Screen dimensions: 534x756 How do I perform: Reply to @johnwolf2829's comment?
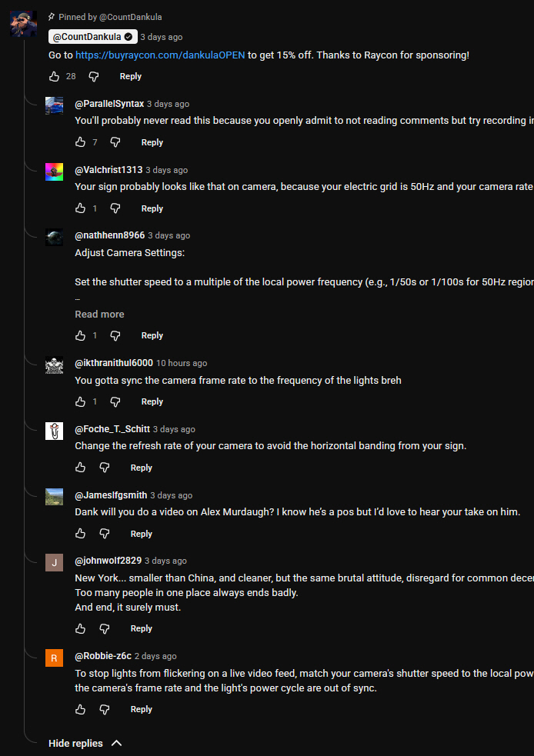click(x=142, y=628)
